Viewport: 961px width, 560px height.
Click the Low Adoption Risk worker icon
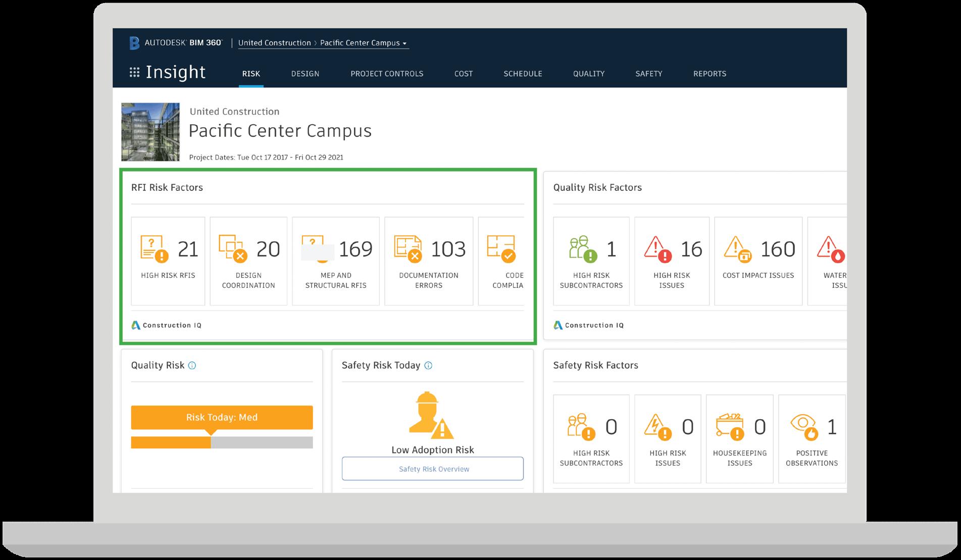pos(432,415)
